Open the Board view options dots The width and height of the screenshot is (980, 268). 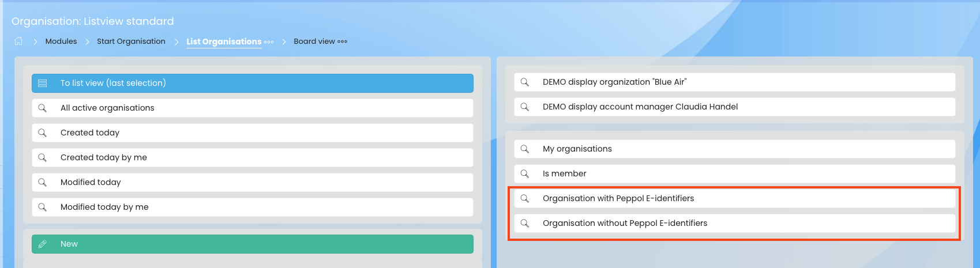pos(343,41)
